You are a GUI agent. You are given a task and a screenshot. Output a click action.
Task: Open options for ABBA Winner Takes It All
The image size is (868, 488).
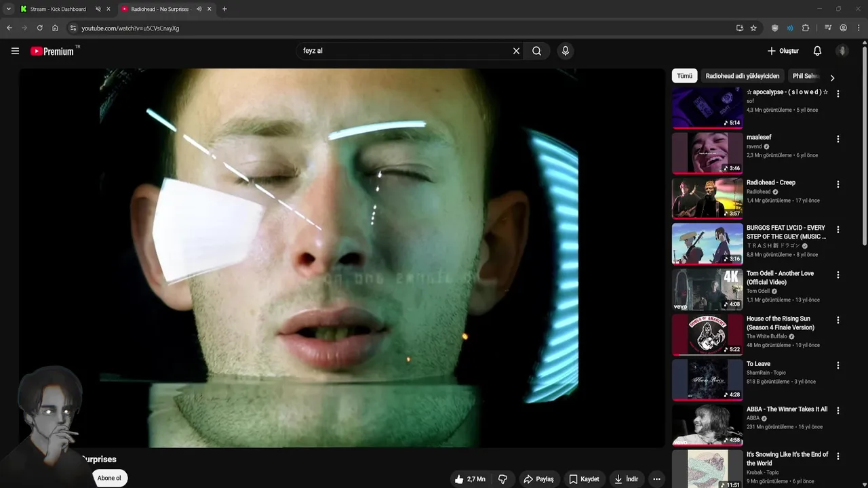(x=838, y=411)
